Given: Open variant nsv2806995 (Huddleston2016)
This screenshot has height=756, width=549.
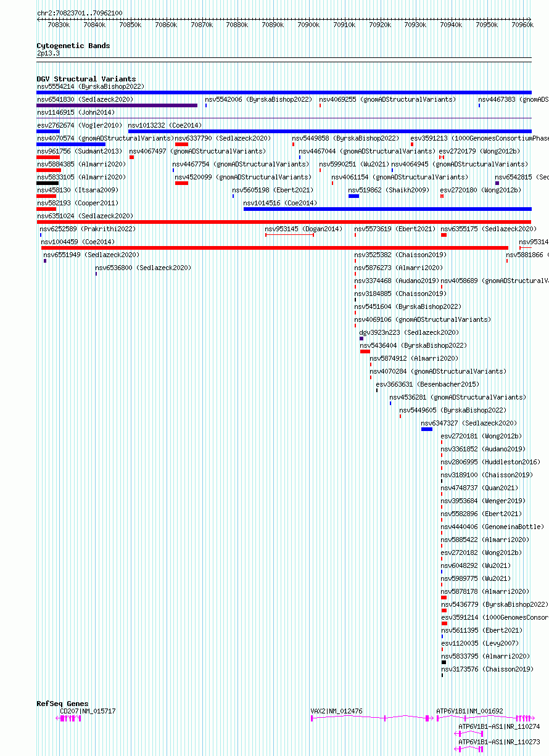Looking at the screenshot, I should [x=490, y=462].
